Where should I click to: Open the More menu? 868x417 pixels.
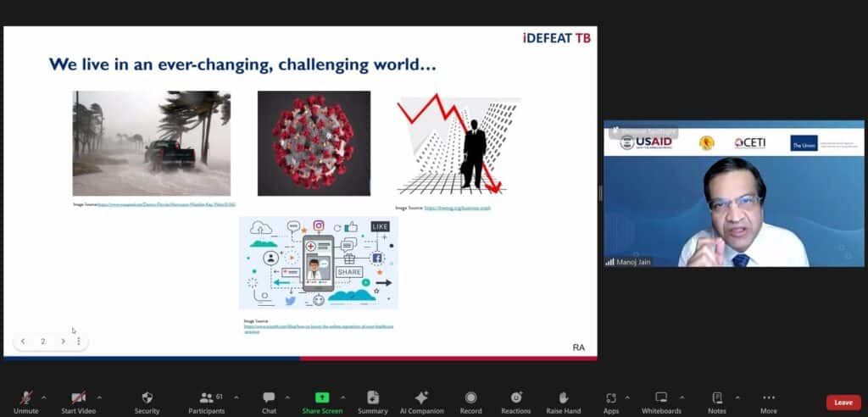pos(768,402)
